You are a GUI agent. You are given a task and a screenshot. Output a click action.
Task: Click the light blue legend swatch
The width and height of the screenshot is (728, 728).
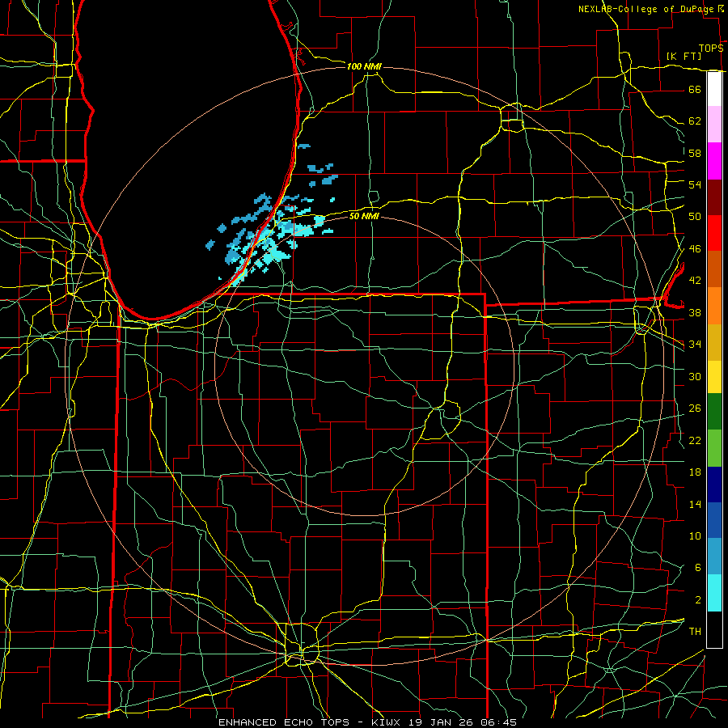click(x=714, y=557)
